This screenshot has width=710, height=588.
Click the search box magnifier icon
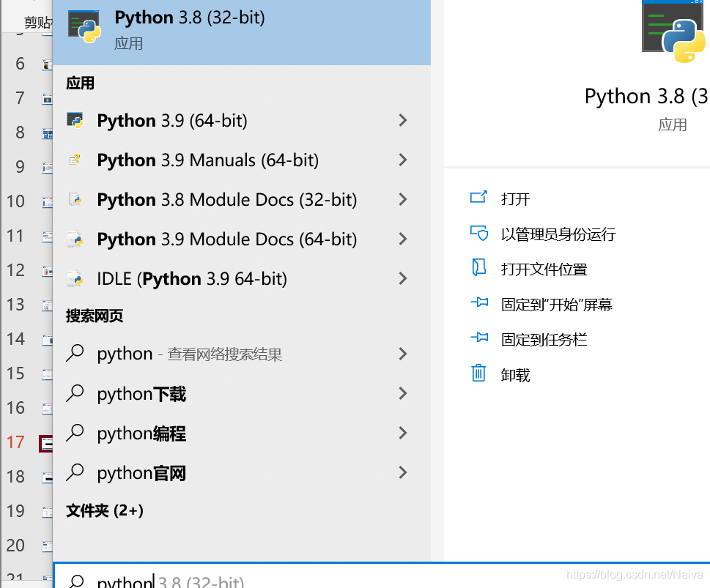click(x=76, y=581)
